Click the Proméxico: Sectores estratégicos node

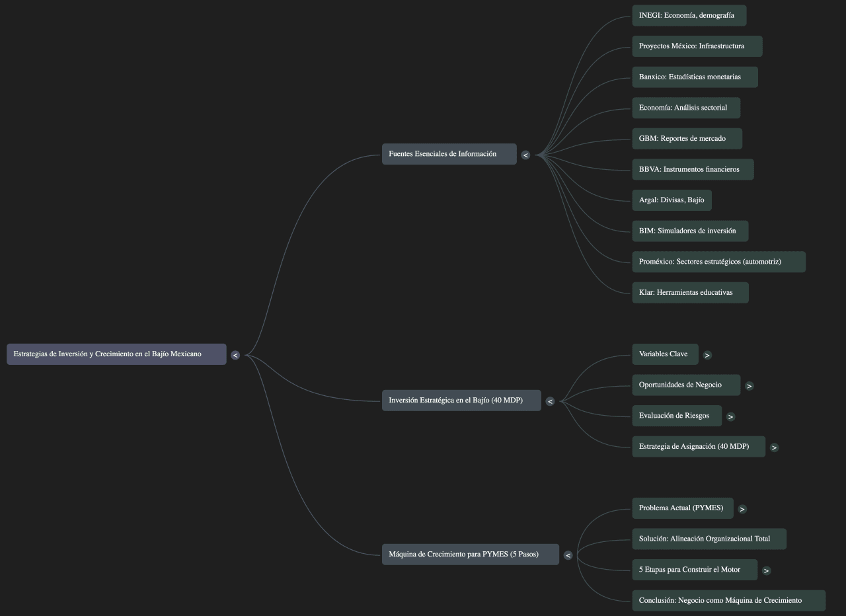tap(718, 262)
